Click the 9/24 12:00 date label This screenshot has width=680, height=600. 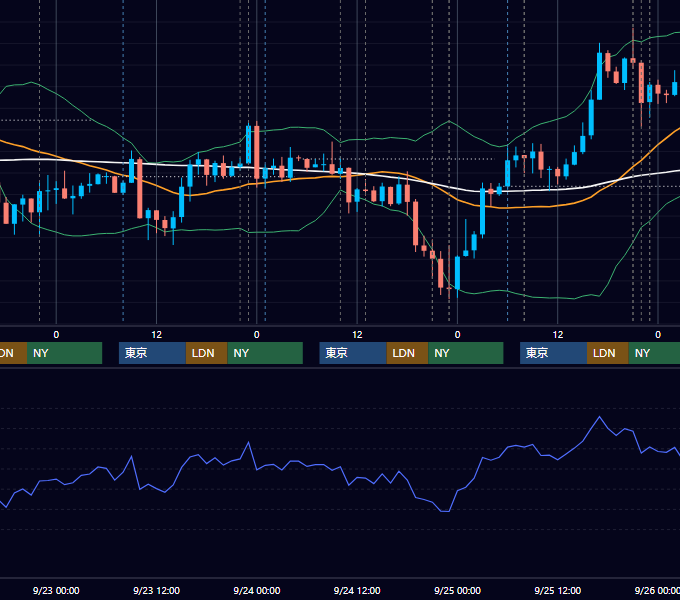click(x=357, y=590)
